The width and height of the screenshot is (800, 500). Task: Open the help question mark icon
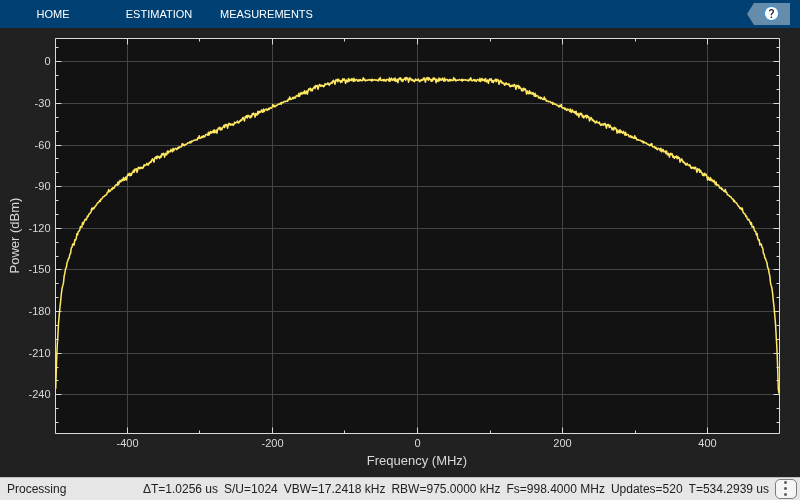771,14
